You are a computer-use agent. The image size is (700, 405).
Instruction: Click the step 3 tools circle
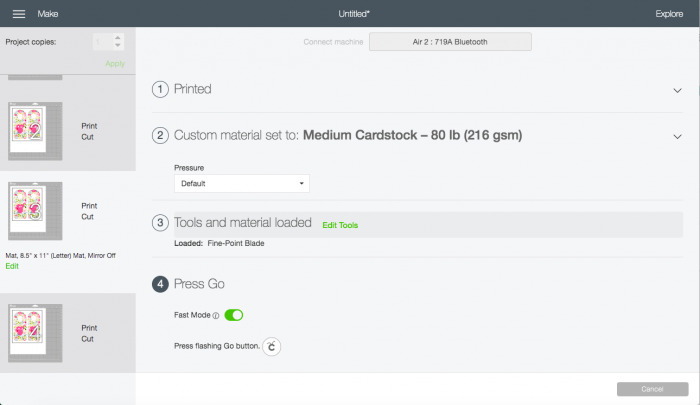[x=160, y=223]
